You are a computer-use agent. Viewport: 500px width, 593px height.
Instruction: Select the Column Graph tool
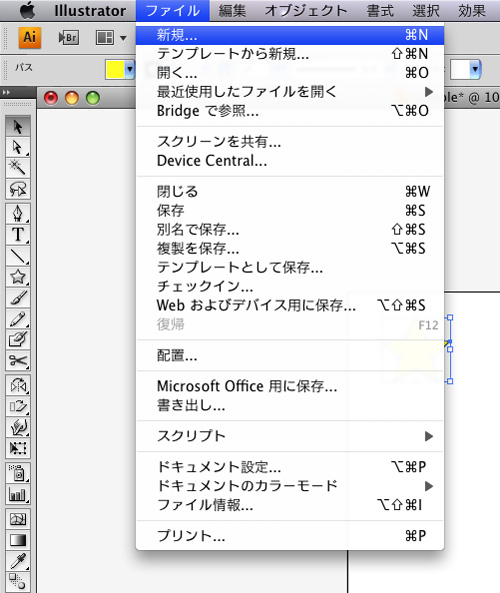18,494
